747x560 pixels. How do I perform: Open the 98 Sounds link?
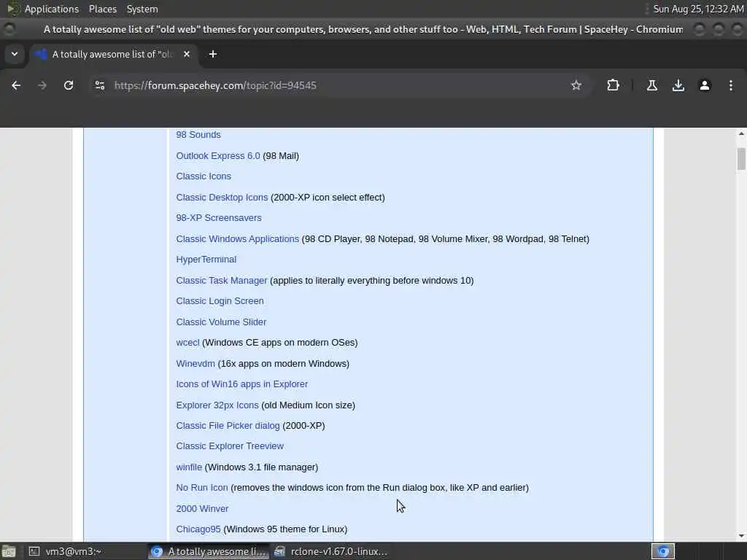[x=198, y=135]
